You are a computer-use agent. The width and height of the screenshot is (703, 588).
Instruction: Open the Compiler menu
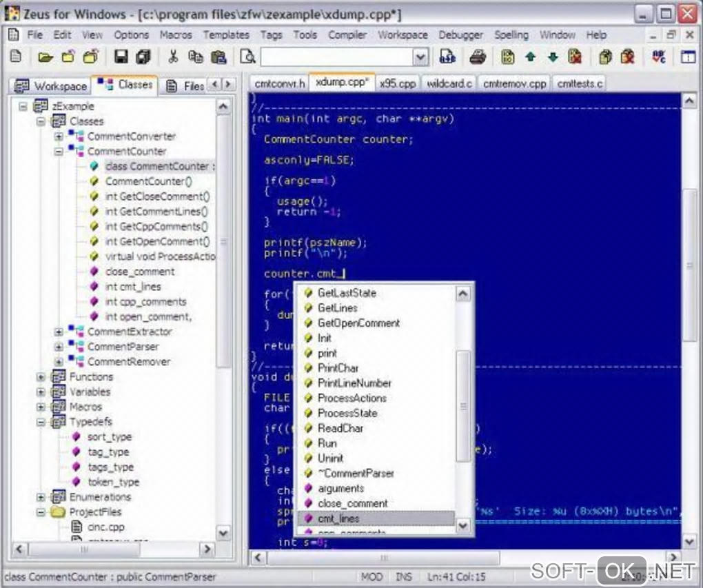tap(347, 35)
